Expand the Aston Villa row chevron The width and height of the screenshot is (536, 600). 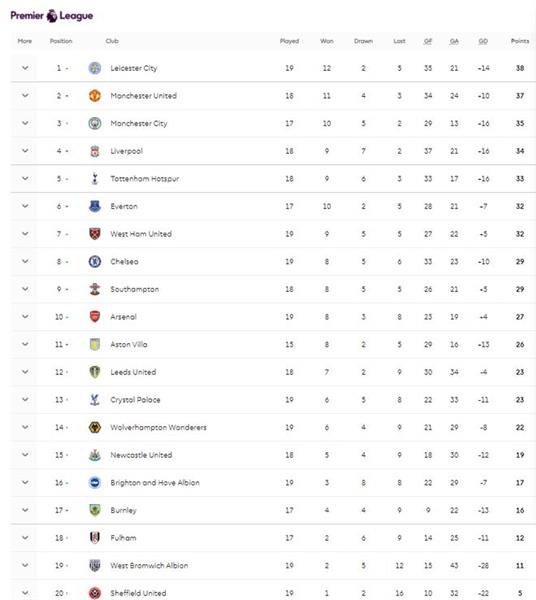click(x=25, y=344)
